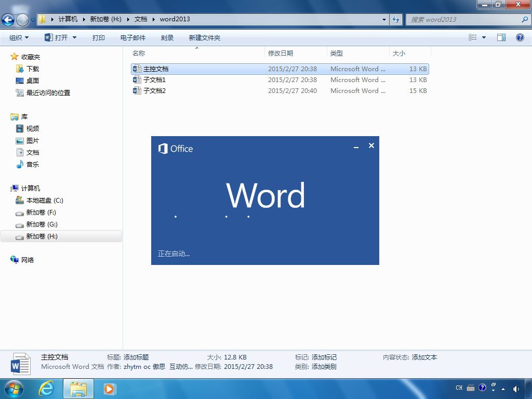The image size is (532, 399).
Task: Click 电子邮件 in the toolbar
Action: 132,37
